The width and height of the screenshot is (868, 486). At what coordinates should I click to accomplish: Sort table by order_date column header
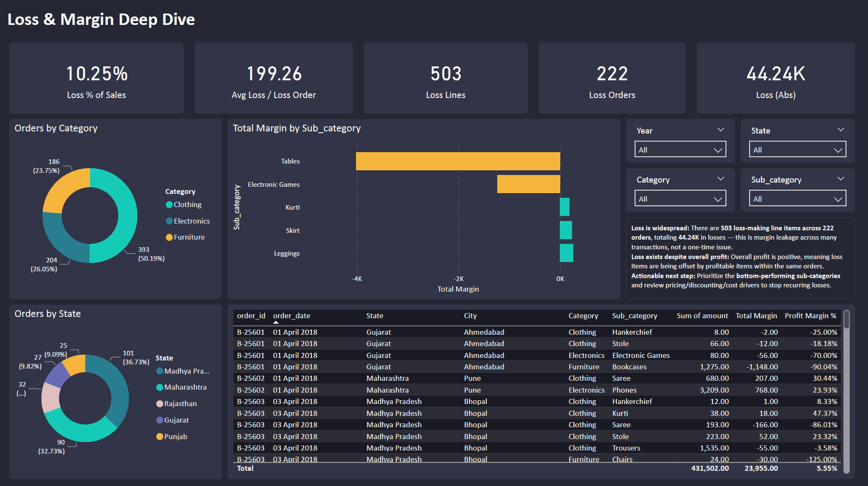click(x=291, y=316)
